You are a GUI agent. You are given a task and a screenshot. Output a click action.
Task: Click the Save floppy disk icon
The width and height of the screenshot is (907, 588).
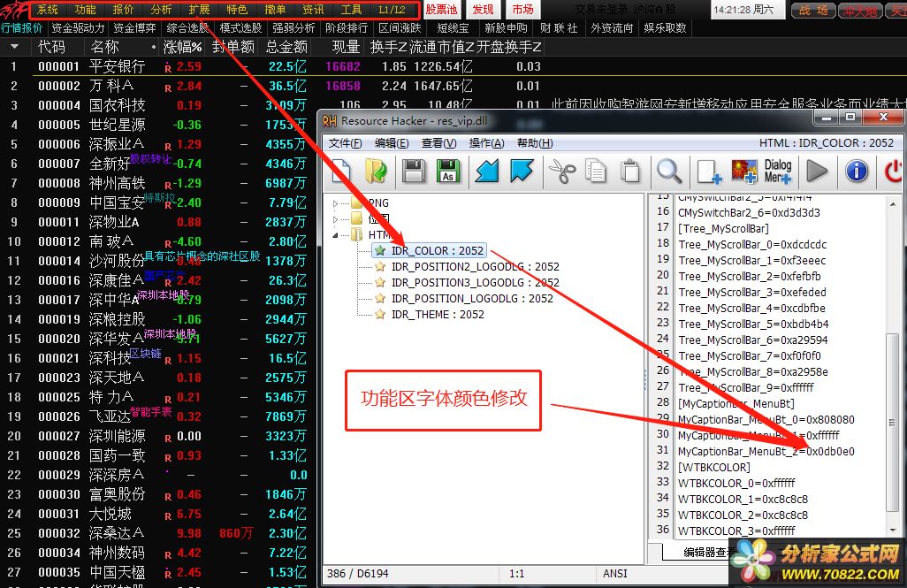click(x=414, y=172)
